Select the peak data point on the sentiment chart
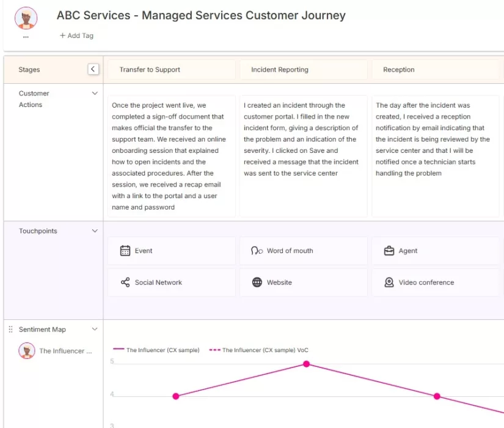Viewport: 504px width, 428px height. click(306, 364)
